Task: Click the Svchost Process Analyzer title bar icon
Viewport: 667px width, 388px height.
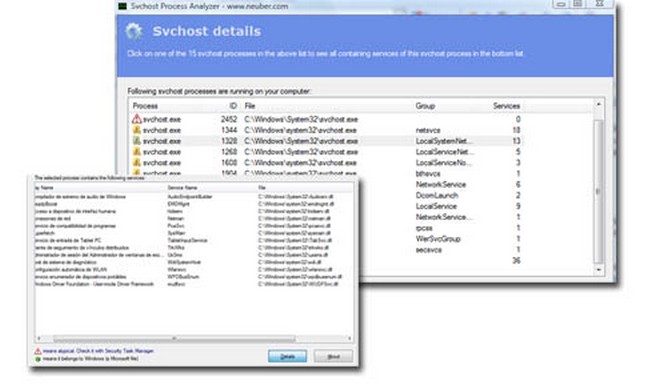Action: tap(123, 6)
